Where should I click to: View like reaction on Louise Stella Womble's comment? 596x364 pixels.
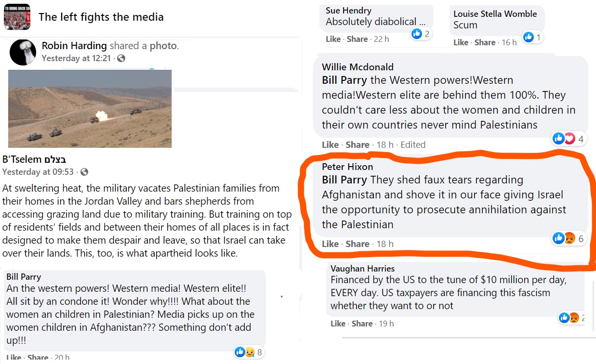(532, 37)
